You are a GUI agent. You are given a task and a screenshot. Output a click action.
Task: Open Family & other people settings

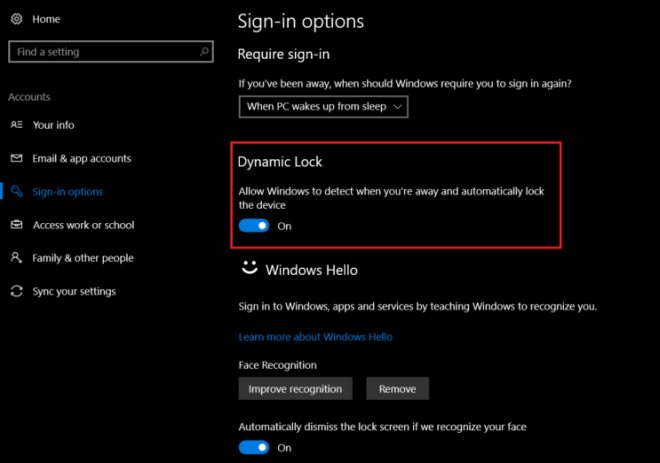[83, 258]
